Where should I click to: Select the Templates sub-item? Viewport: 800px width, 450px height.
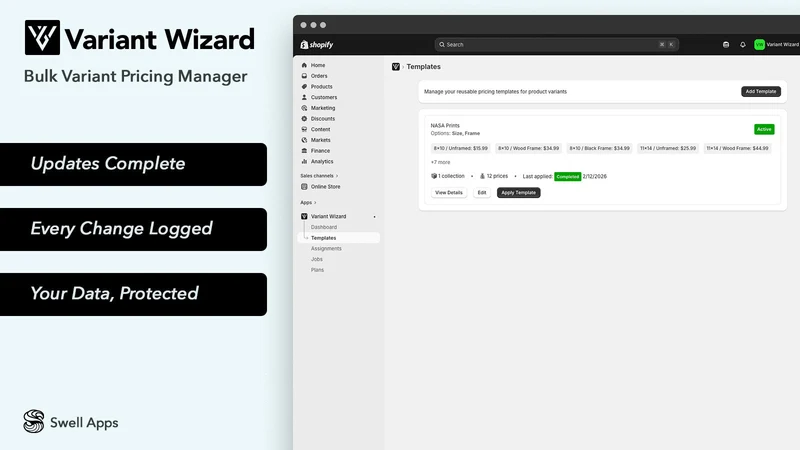click(323, 238)
